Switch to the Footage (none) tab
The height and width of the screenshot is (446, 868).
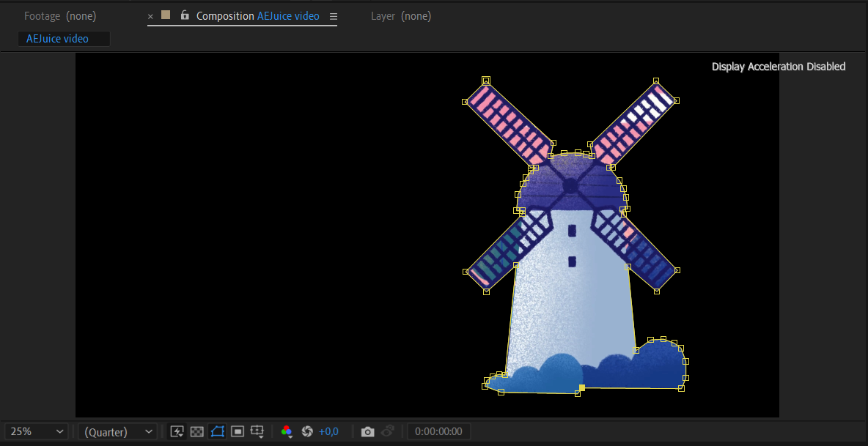click(x=60, y=16)
